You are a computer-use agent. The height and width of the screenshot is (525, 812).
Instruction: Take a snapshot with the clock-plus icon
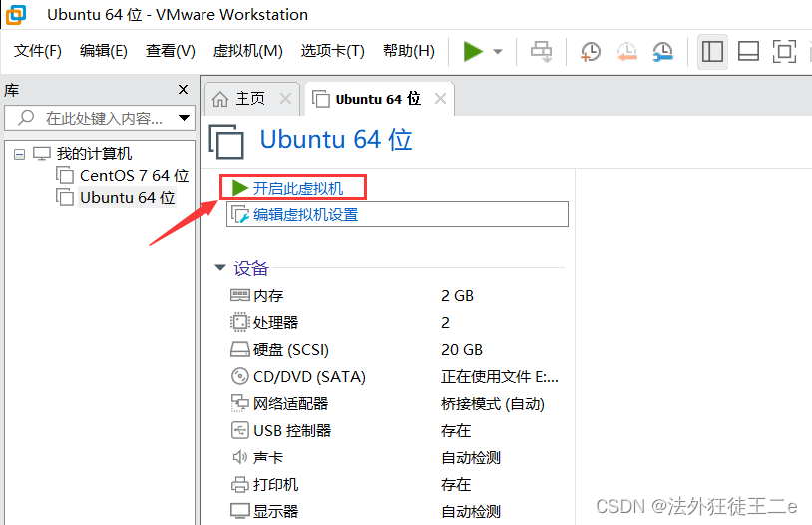click(590, 51)
